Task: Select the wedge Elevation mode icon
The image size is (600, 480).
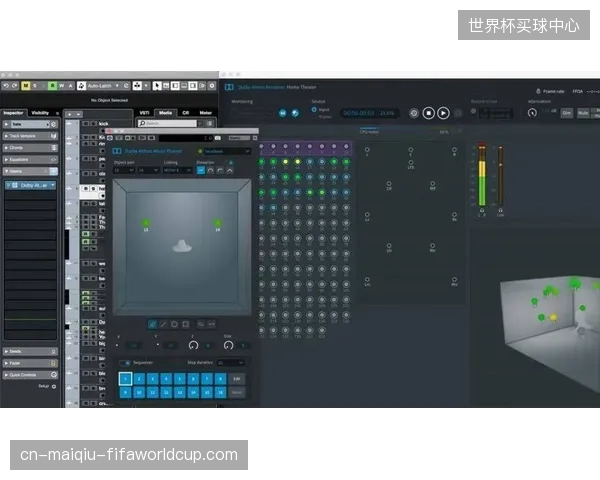Action: pyautogui.click(x=220, y=170)
